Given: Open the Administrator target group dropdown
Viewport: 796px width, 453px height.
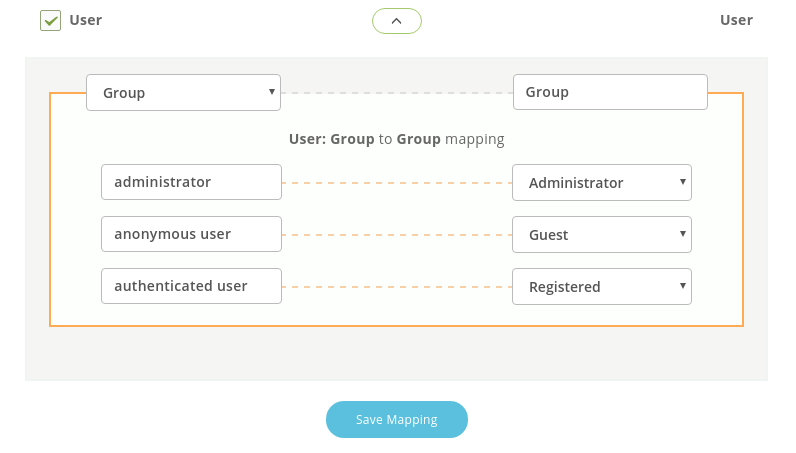Looking at the screenshot, I should click(602, 182).
